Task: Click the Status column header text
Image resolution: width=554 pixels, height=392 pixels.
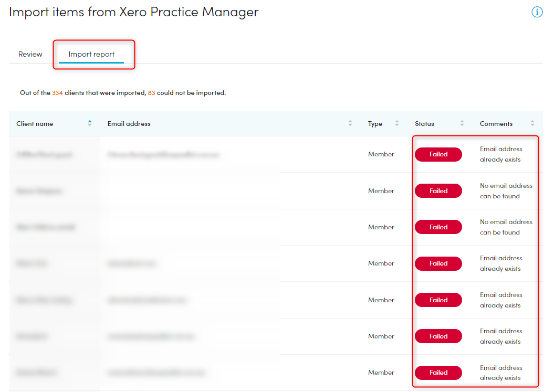Action: (x=424, y=124)
